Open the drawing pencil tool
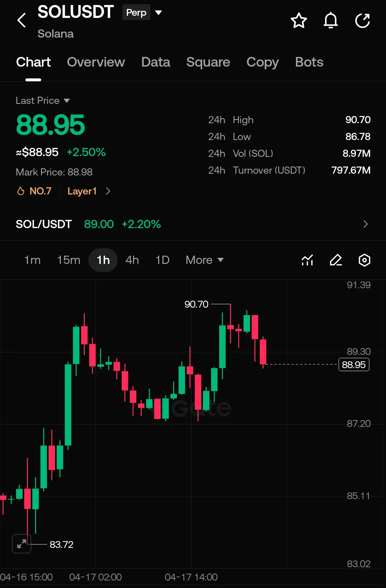The image size is (386, 588). [x=336, y=260]
